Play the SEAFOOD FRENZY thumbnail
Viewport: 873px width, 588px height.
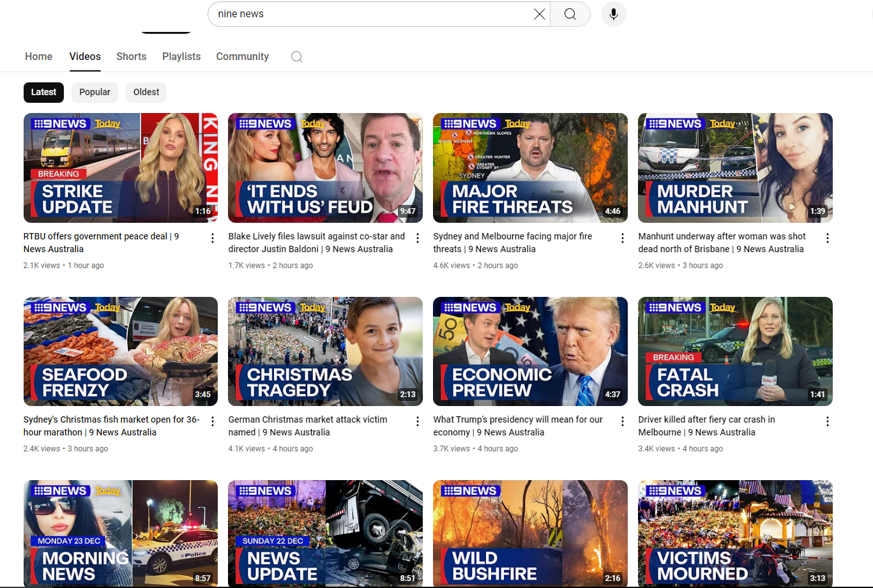[x=121, y=351]
